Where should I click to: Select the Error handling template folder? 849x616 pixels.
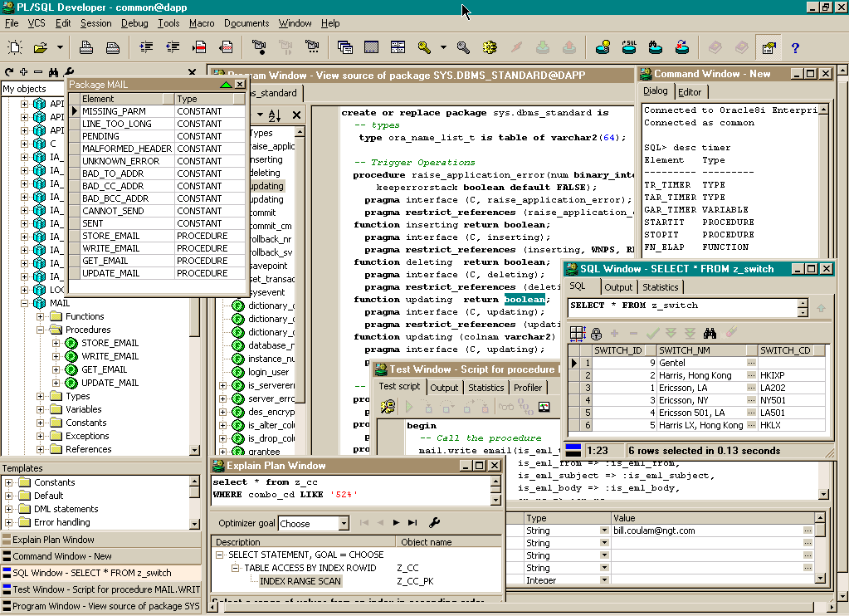(x=61, y=523)
